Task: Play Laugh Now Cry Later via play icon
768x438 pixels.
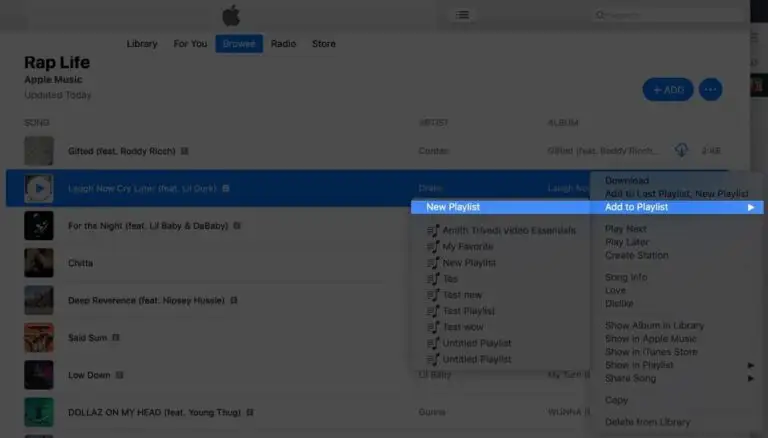Action: tap(39, 188)
